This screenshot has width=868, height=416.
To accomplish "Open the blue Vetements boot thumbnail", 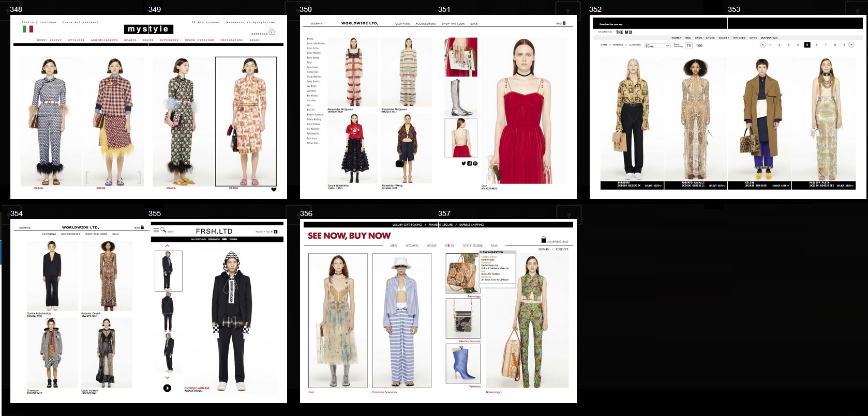I will click(x=463, y=363).
